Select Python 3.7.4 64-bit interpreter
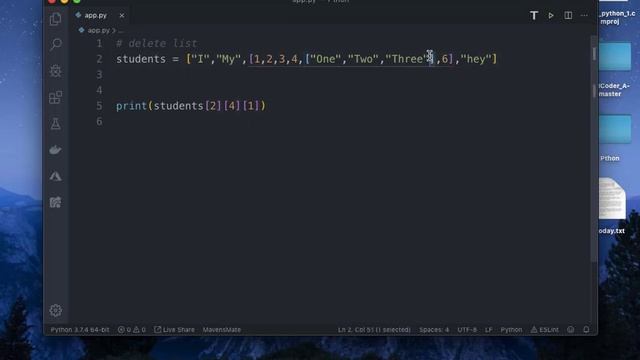The height and width of the screenshot is (360, 640). point(80,329)
